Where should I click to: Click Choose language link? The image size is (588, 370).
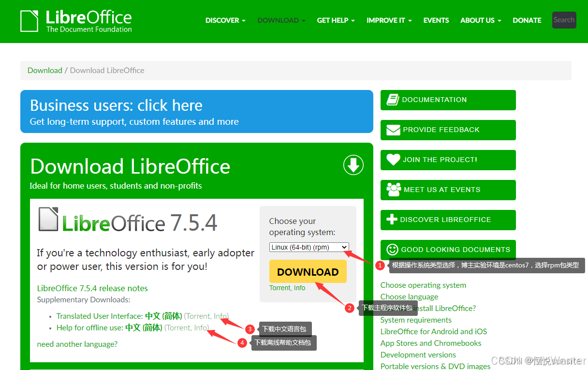pyautogui.click(x=409, y=297)
